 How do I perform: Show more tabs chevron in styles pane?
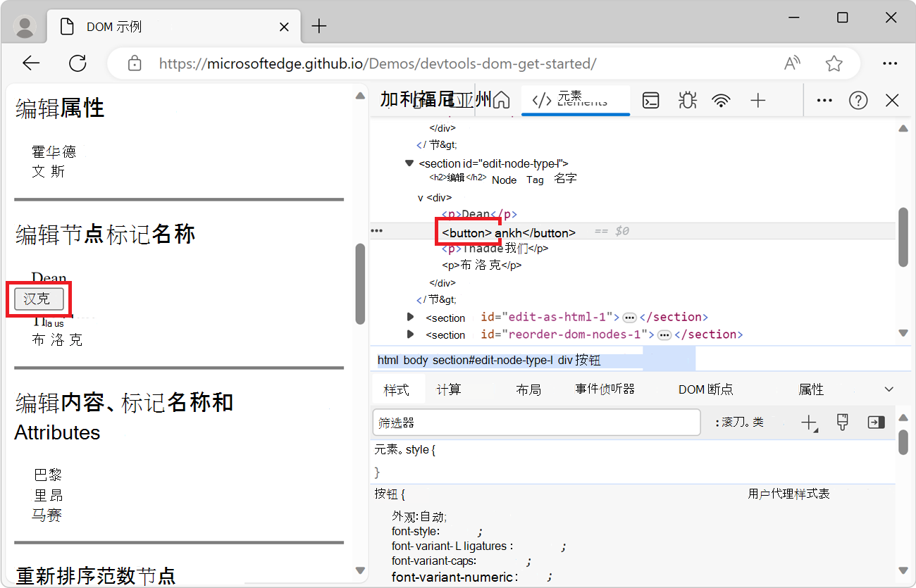[889, 389]
